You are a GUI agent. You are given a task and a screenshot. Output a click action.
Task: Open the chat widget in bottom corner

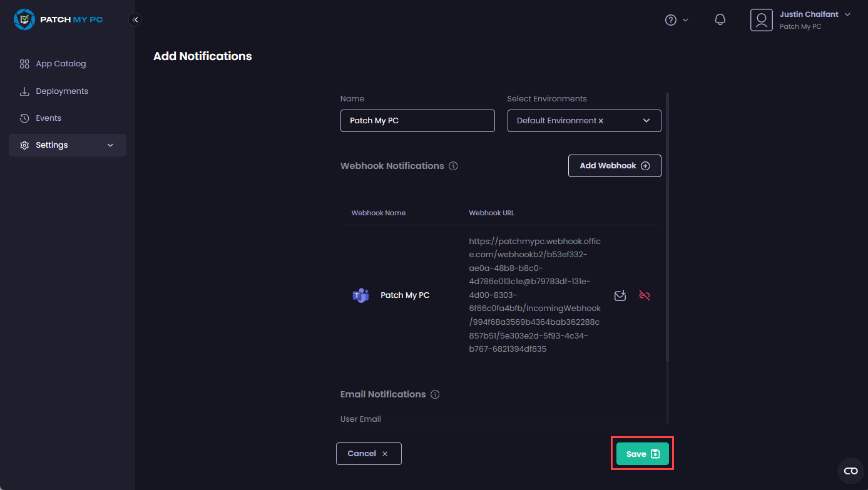click(850, 471)
